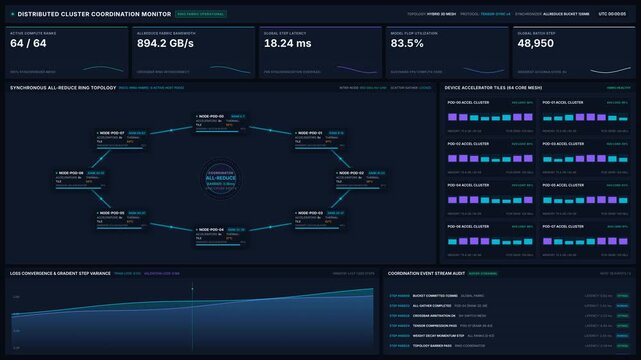Click the 83.5% FLOP utilization value
Image resolution: width=641 pixels, height=360 pixels.
[x=407, y=43]
